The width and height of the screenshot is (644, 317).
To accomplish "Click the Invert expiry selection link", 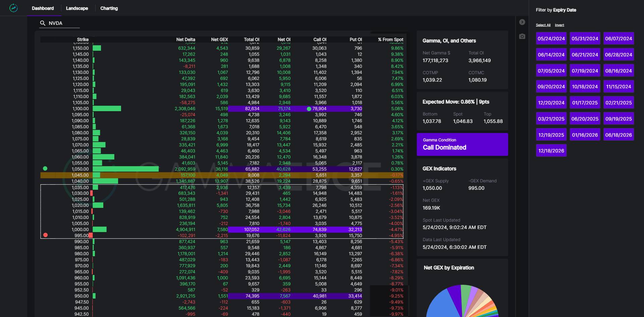I will (559, 25).
